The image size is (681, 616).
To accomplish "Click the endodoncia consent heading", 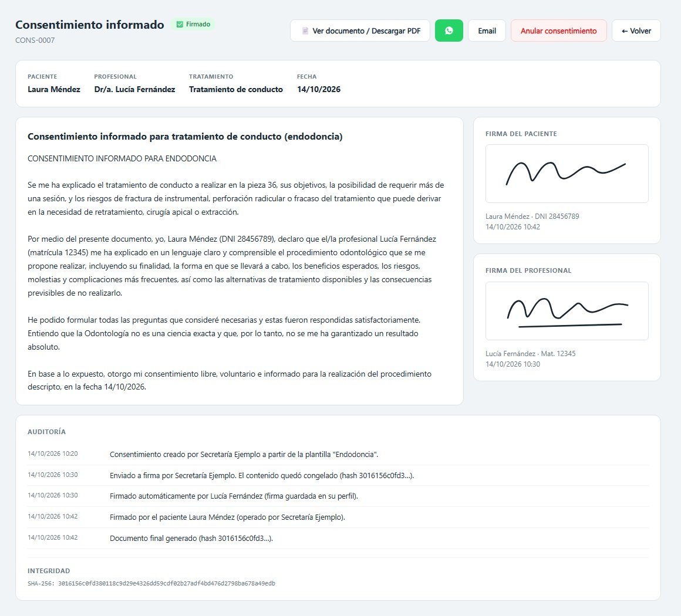I will point(185,137).
